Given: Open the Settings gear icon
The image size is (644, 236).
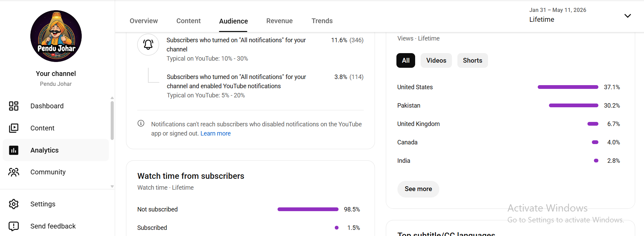Looking at the screenshot, I should pyautogui.click(x=14, y=204).
